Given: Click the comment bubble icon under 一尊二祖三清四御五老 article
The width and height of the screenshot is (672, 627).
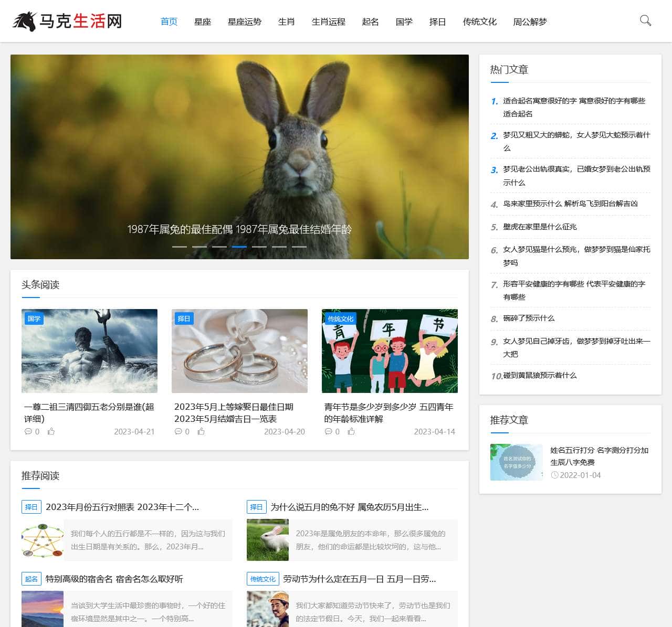Looking at the screenshot, I should (27, 431).
